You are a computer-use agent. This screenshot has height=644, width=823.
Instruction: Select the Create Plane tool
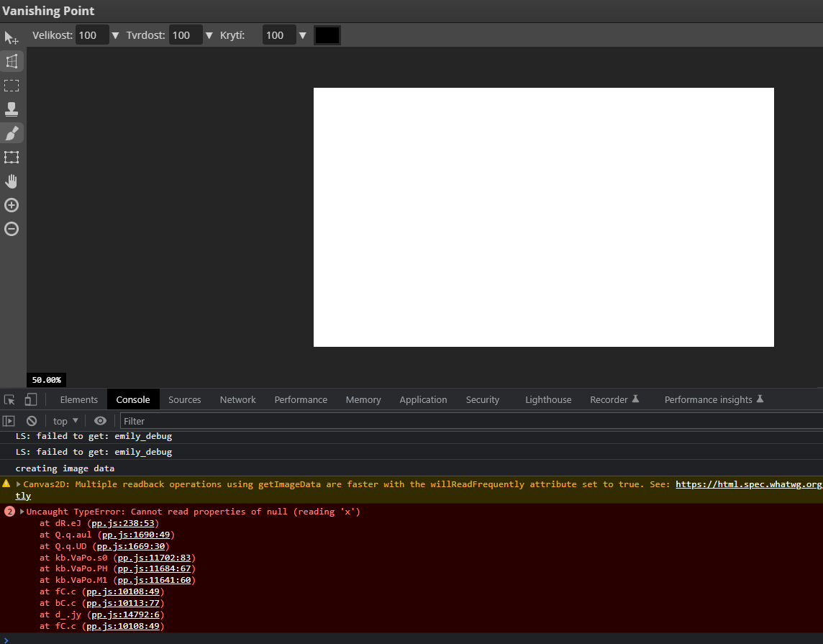tap(11, 61)
